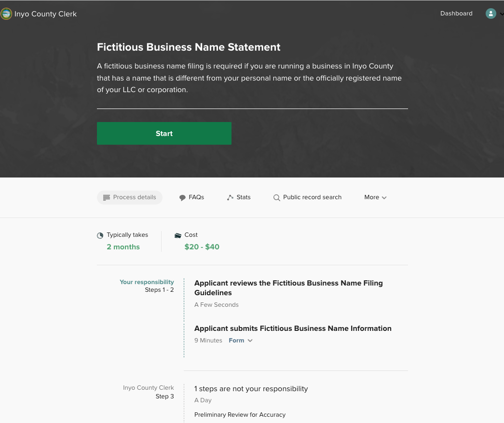
Task: Click the cash icon next to Cost
Action: click(178, 235)
